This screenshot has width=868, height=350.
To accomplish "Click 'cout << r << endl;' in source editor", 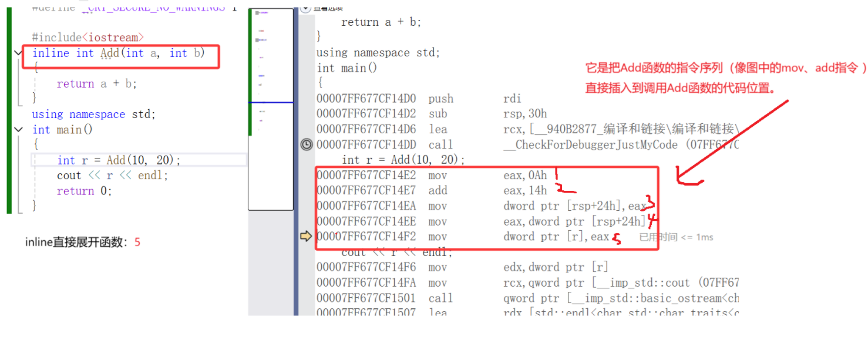I will tap(112, 176).
